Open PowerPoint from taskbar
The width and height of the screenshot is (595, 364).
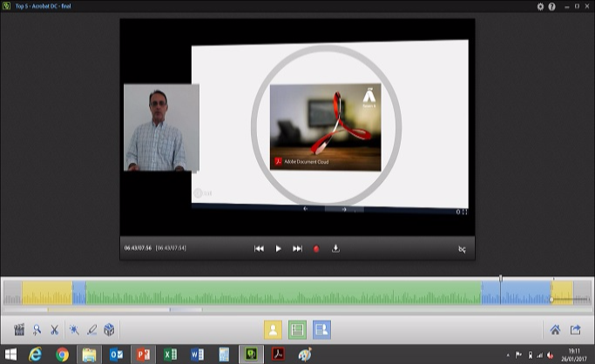143,355
